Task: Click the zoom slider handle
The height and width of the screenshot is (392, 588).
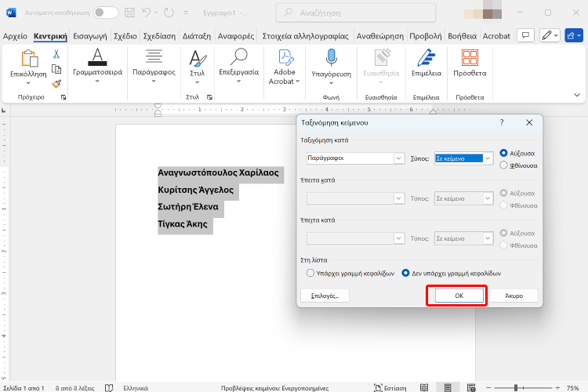Action: pos(516,387)
